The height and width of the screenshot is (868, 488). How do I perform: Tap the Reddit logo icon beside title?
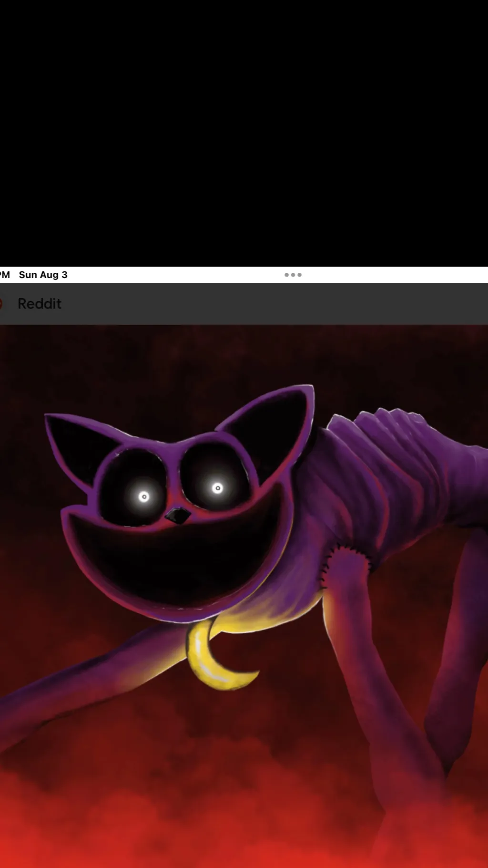pos(1,304)
